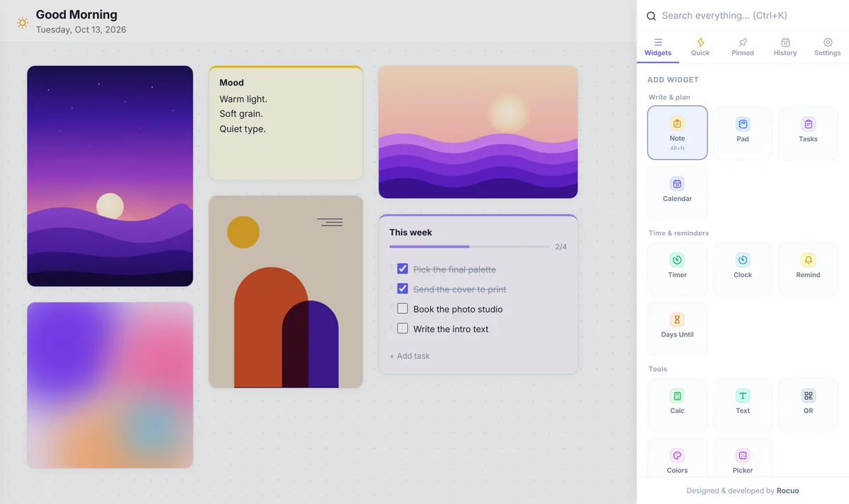Open the Rocuo developer link
The image size is (849, 504).
coord(788,491)
